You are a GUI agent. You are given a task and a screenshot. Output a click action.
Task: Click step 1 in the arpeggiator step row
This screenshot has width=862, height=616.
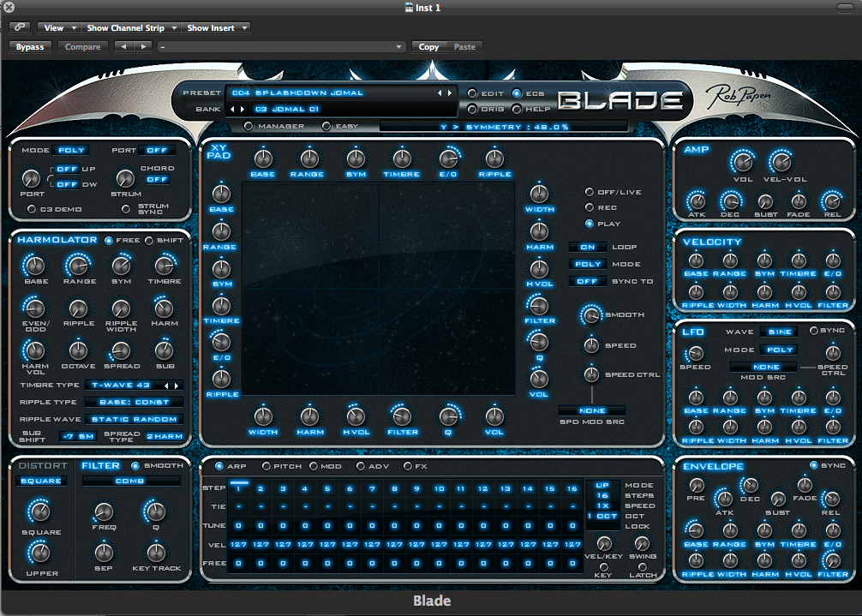(x=239, y=487)
